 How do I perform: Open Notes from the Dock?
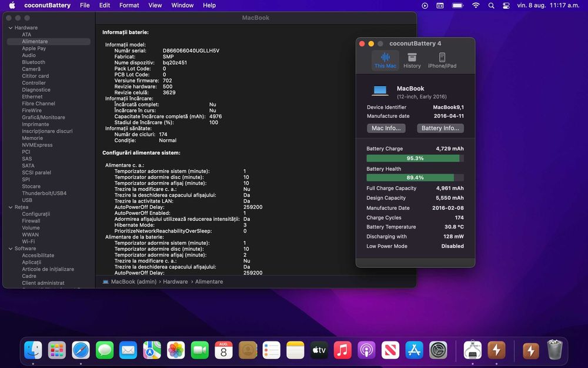(295, 350)
